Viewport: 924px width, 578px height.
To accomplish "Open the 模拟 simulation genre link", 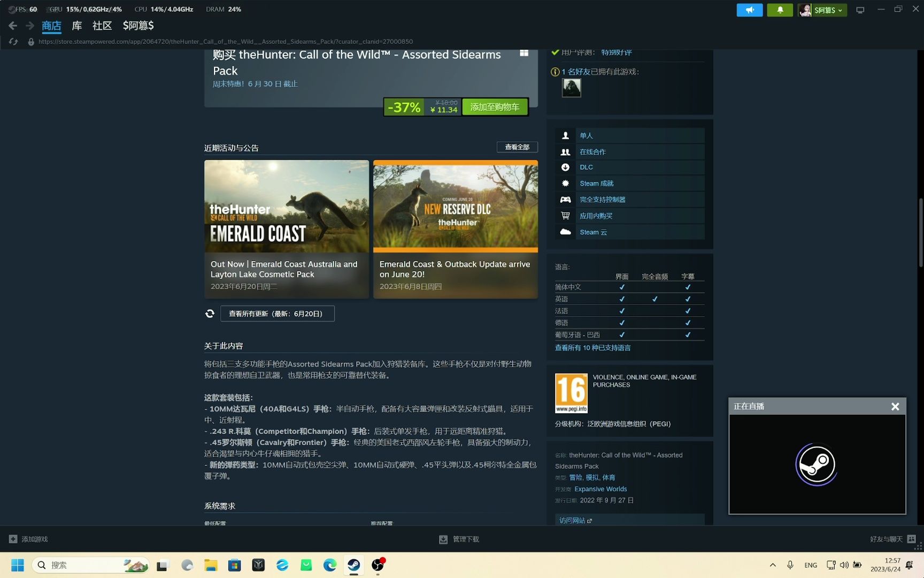I will tap(592, 477).
